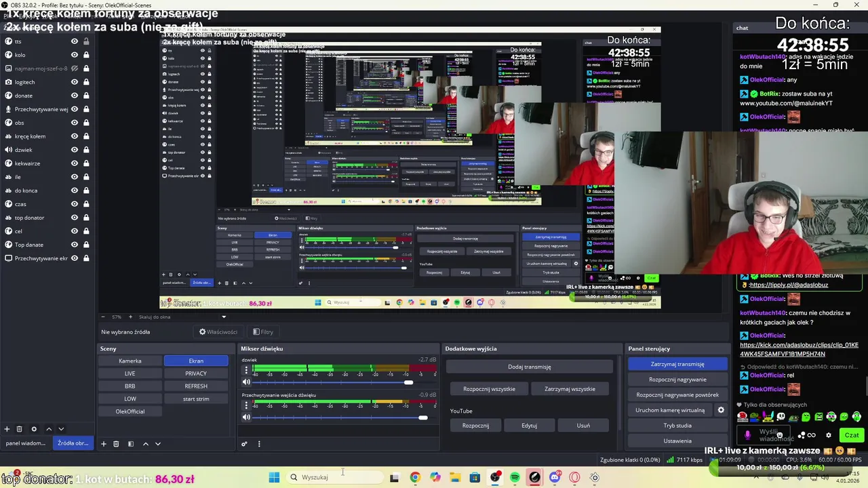Mute the Przechwytywanie wejścia dźwięku channel
Image resolution: width=868 pixels, height=488 pixels.
pyautogui.click(x=246, y=417)
